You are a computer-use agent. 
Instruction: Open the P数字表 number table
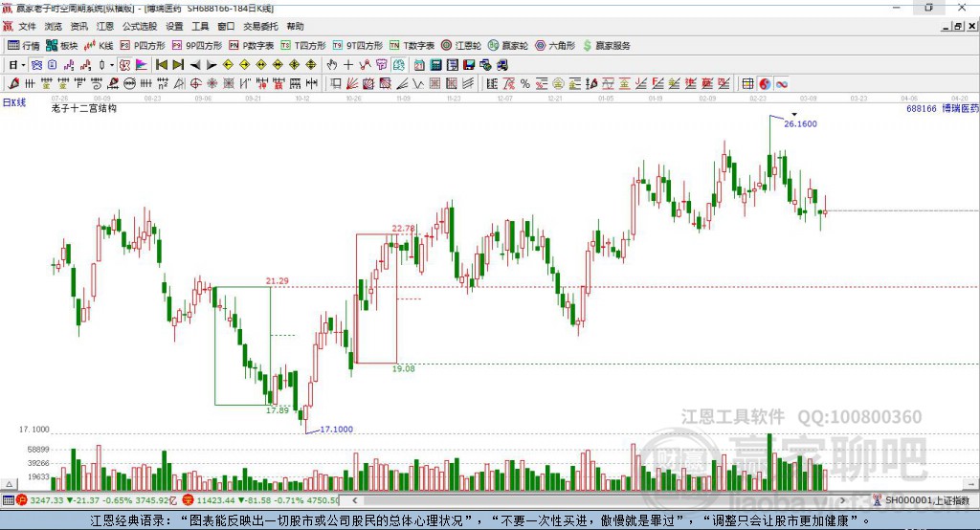[x=252, y=46]
